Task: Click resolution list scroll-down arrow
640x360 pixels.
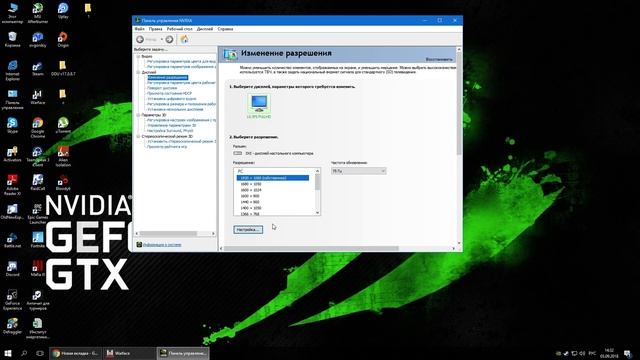Action: [318, 213]
